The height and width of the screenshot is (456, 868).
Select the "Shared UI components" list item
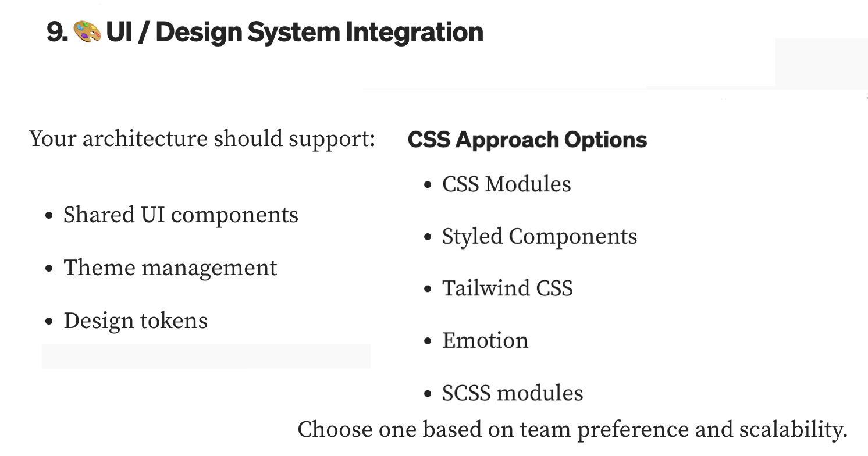point(180,215)
